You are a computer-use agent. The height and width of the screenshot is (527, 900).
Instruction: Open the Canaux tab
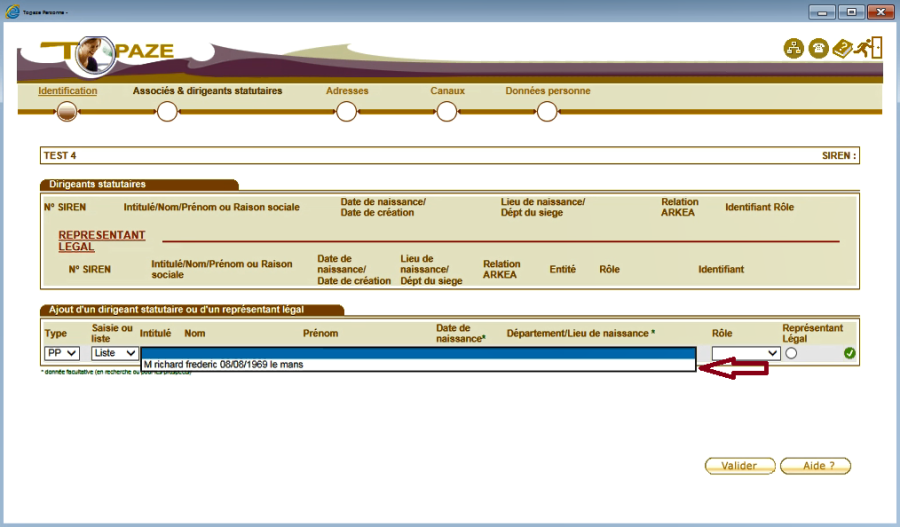[x=447, y=91]
